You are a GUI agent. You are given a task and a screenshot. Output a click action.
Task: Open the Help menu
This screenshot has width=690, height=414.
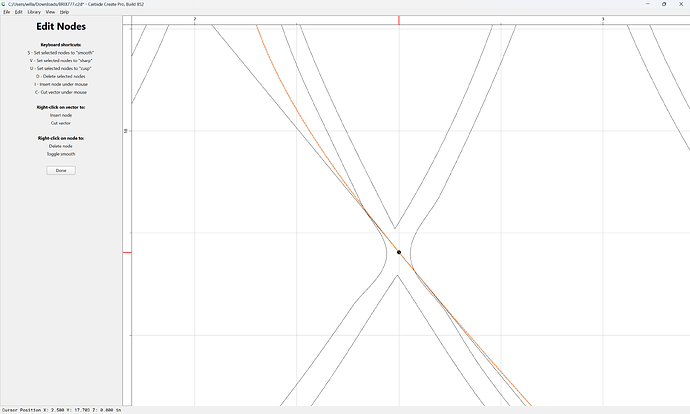coord(64,12)
